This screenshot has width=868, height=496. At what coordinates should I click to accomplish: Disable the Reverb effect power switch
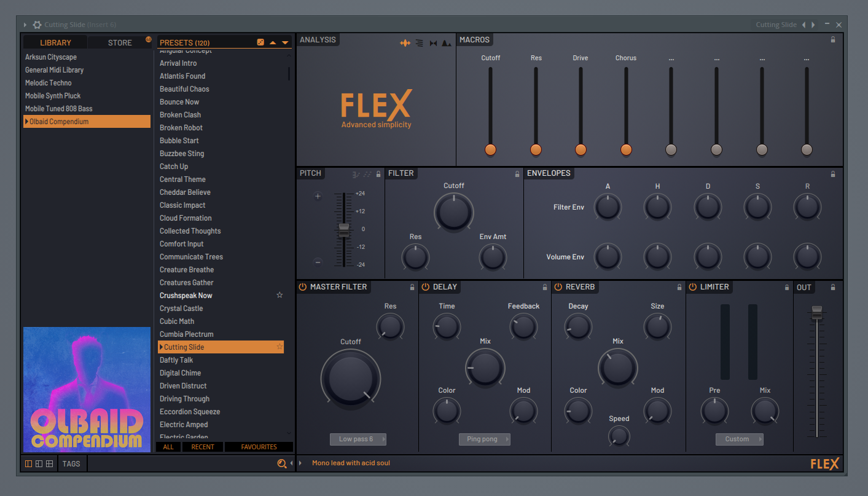coord(558,286)
